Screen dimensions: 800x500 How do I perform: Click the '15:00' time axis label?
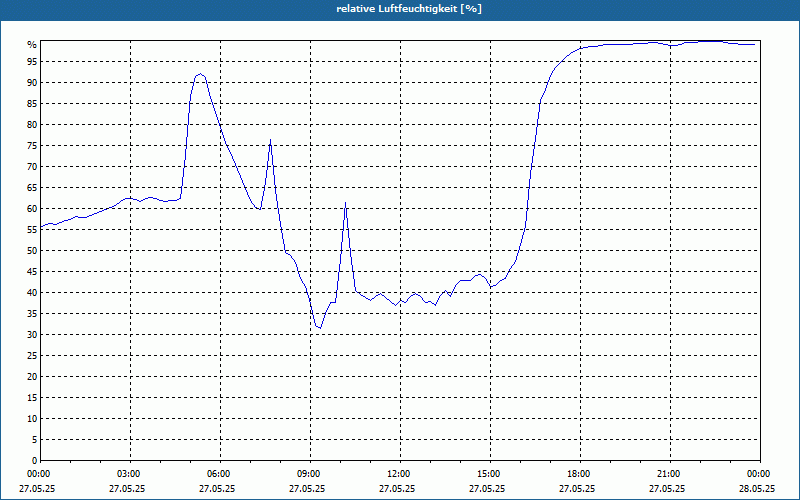click(490, 474)
